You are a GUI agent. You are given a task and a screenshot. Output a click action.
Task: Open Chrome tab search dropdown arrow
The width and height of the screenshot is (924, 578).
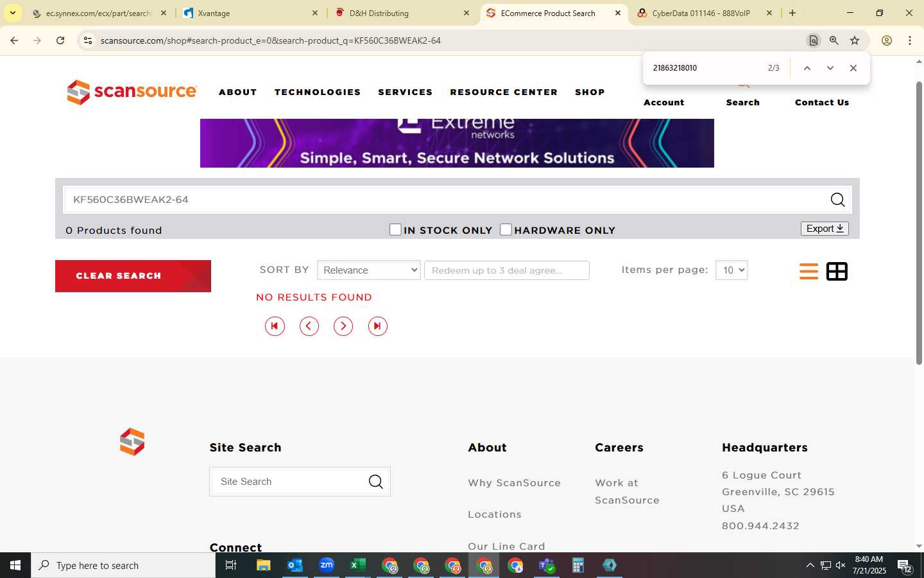pyautogui.click(x=13, y=13)
